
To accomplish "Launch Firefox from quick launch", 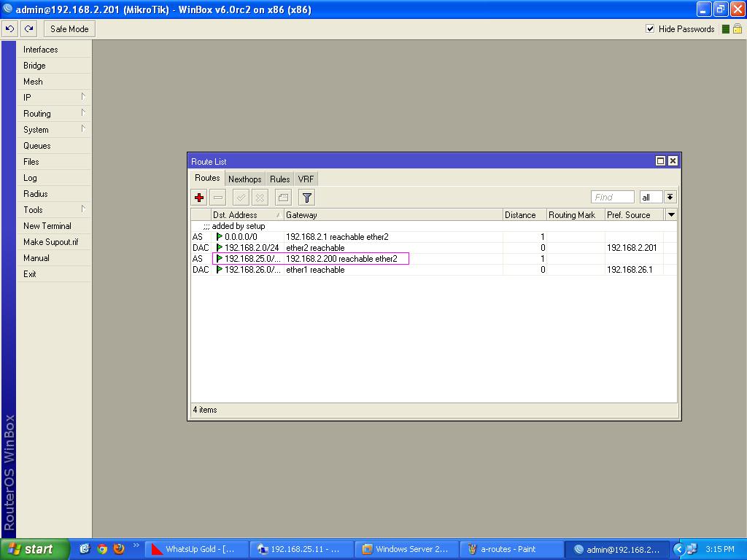I will point(119,549).
